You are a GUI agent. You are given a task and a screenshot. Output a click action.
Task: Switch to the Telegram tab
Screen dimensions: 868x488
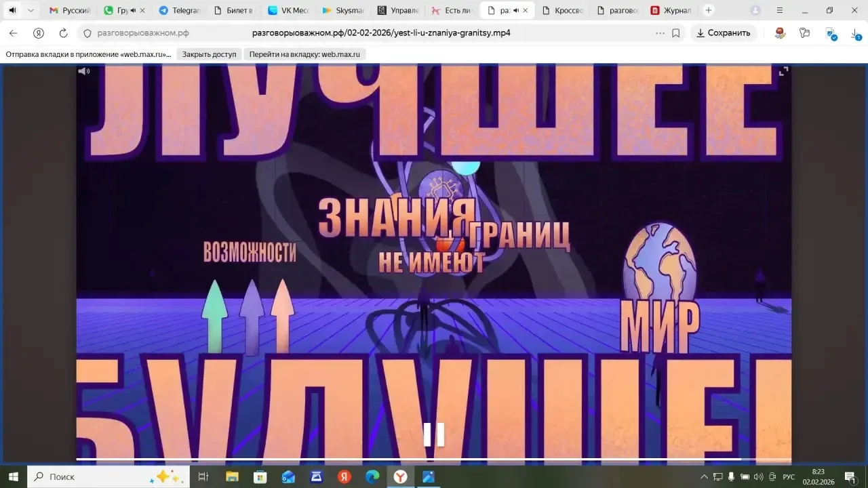click(x=180, y=10)
